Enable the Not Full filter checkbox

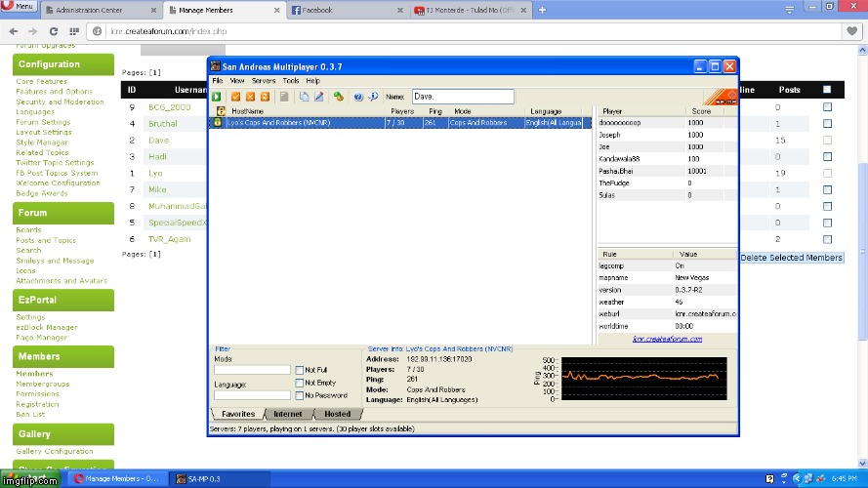300,370
